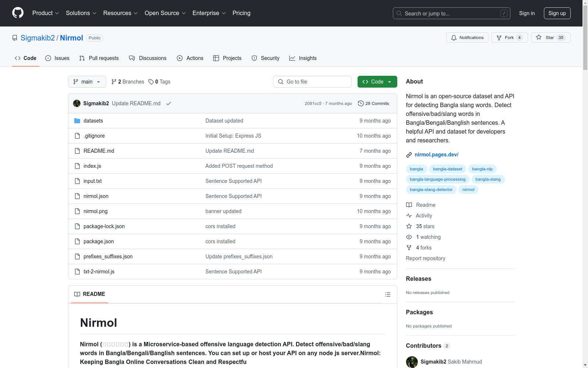Open the green Code dropdown button
Viewport: 588px width, 368px height.
point(377,82)
